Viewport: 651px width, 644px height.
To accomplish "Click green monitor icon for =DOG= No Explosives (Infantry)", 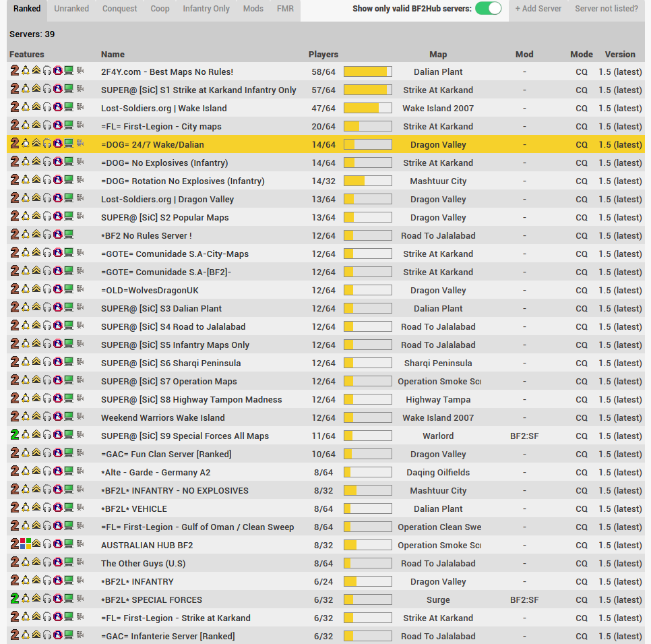I will tap(69, 162).
